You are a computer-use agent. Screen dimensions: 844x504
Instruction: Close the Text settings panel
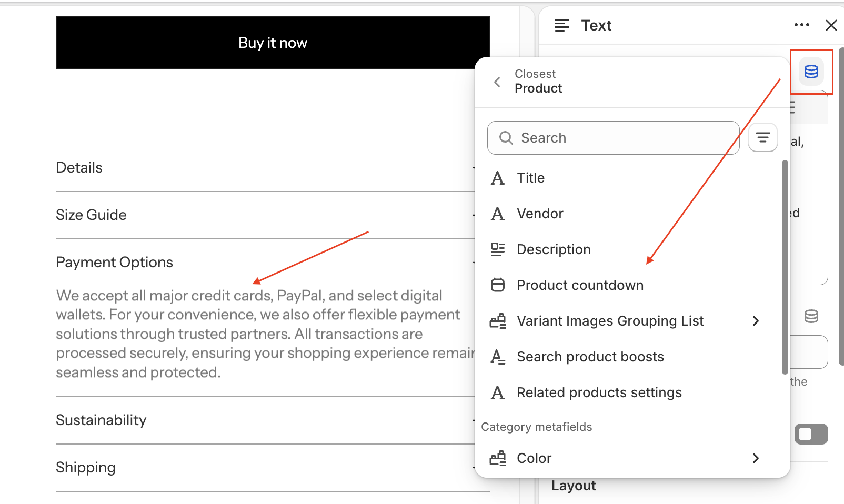click(x=831, y=25)
